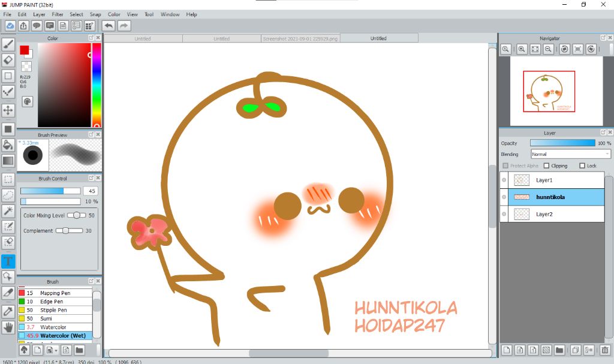Image resolution: width=614 pixels, height=364 pixels.
Task: Add new brush group folder
Action: (80, 350)
